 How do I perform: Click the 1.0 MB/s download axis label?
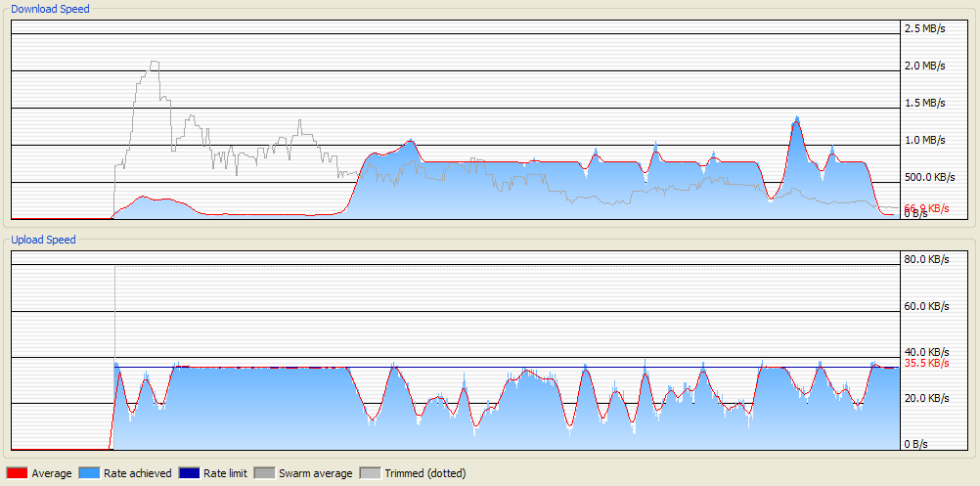(x=924, y=140)
